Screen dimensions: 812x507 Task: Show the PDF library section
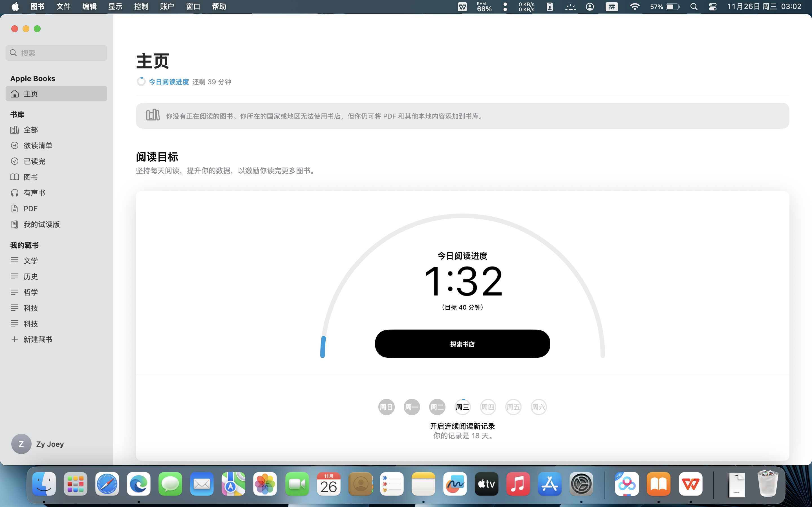coord(30,208)
